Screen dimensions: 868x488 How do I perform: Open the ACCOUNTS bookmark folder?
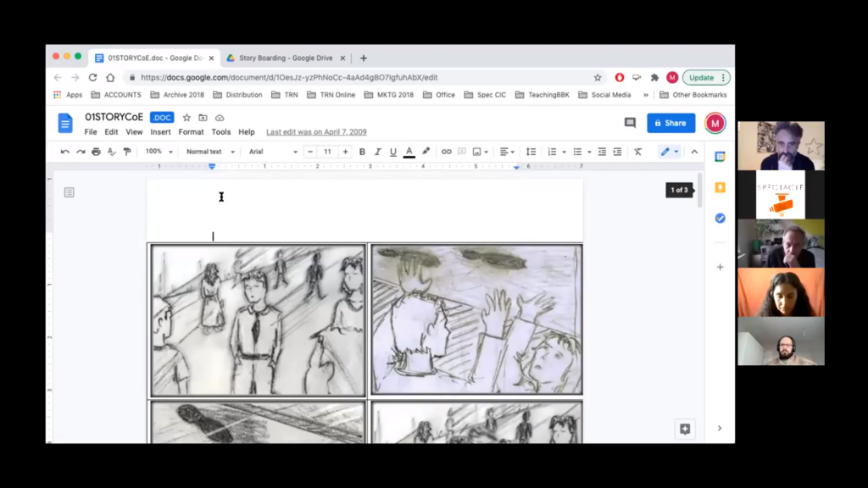(116, 95)
